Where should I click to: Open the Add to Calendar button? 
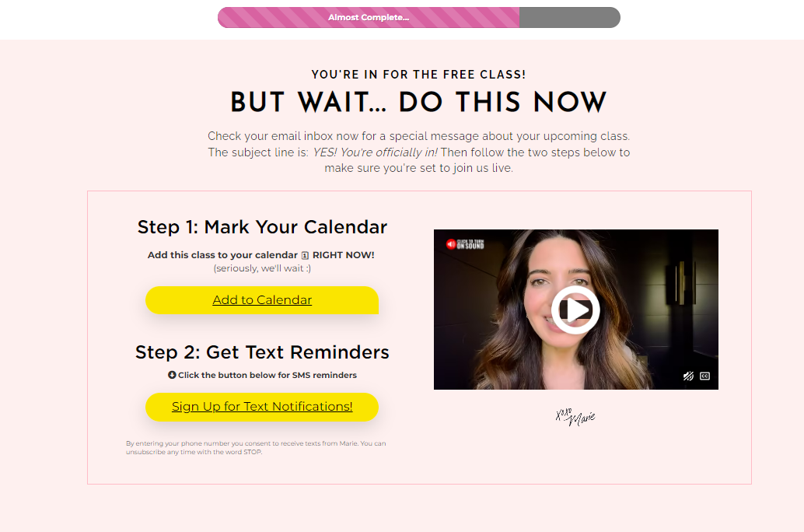point(262,300)
